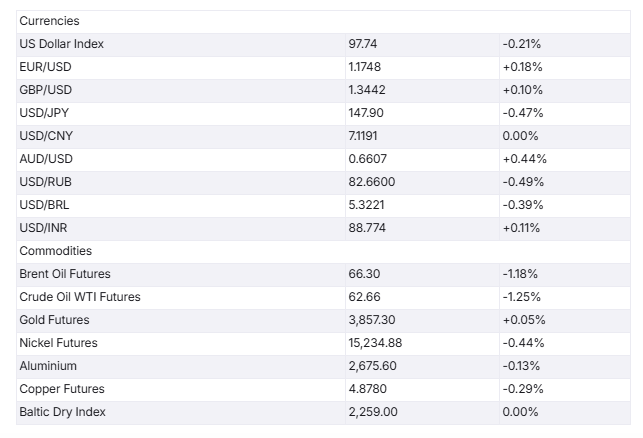The width and height of the screenshot is (643, 438).
Task: Click the Gold Futures price 3,857.30
Action: point(374,320)
